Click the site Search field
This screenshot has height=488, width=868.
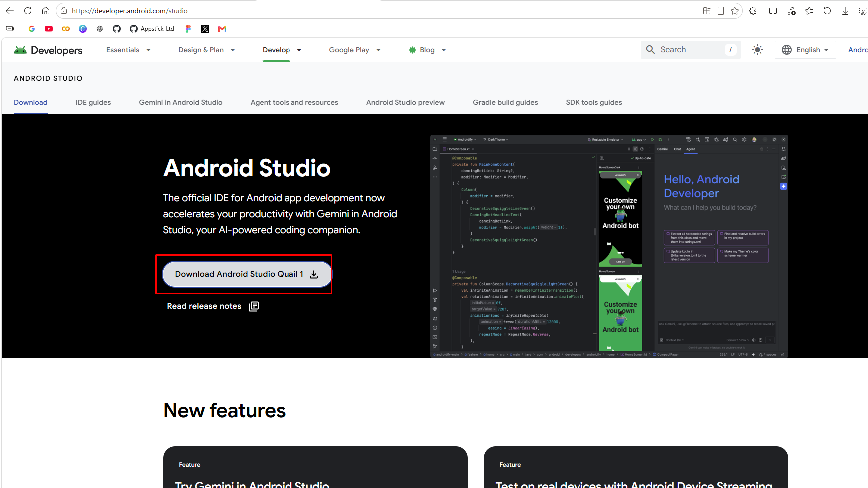point(690,50)
